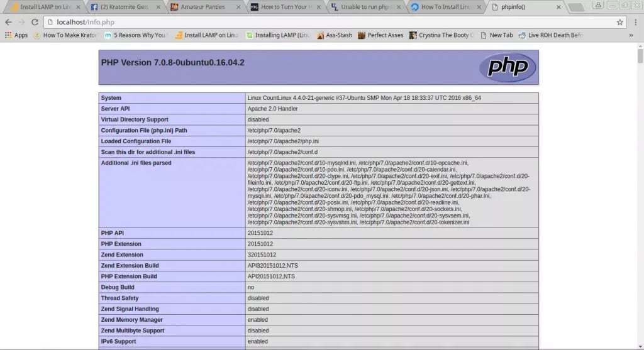Bookmark this page with the star icon

coord(620,22)
